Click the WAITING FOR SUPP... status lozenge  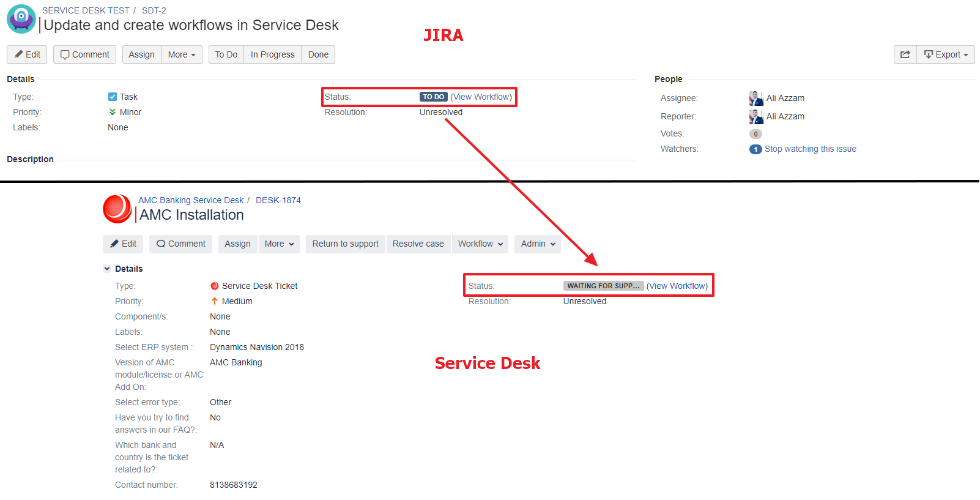pyautogui.click(x=603, y=286)
